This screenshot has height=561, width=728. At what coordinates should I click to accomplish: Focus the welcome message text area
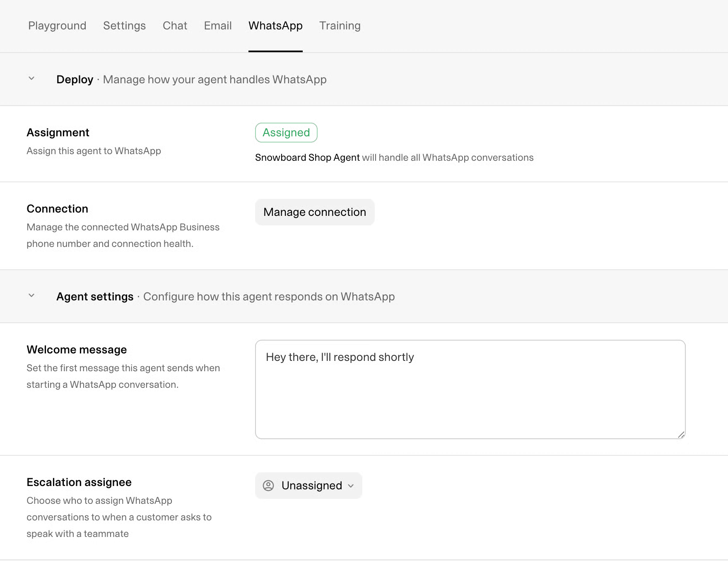pyautogui.click(x=470, y=389)
